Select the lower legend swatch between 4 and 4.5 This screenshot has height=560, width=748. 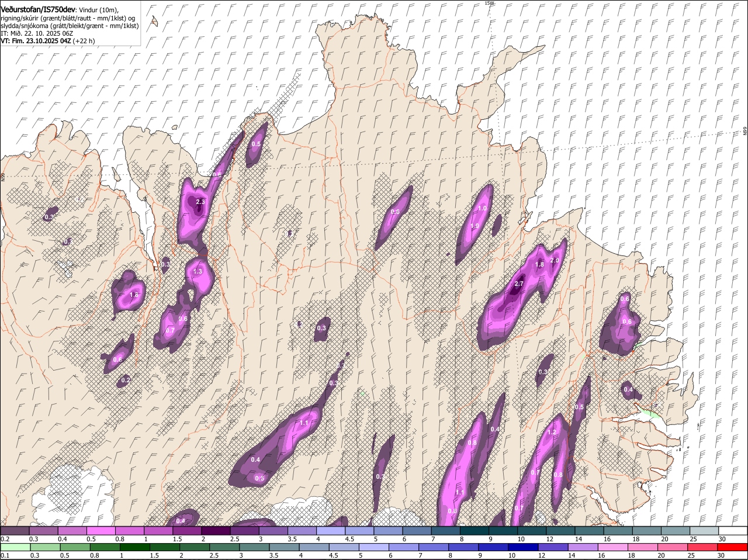[316, 547]
